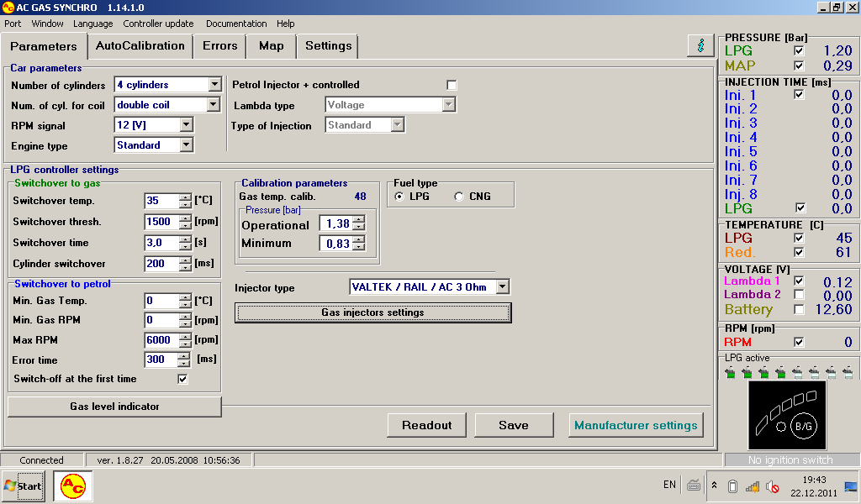Click the AC logo in the title bar
This screenshot has height=504, width=861.
coord(8,7)
